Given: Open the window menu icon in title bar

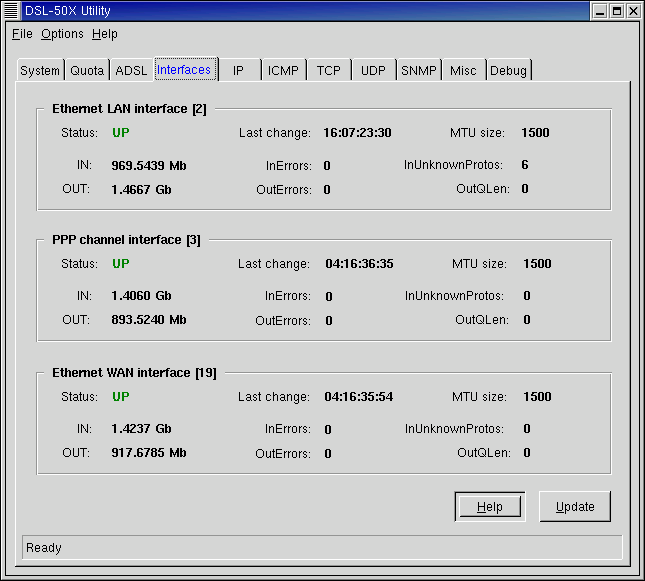Looking at the screenshot, I should pyautogui.click(x=11, y=11).
